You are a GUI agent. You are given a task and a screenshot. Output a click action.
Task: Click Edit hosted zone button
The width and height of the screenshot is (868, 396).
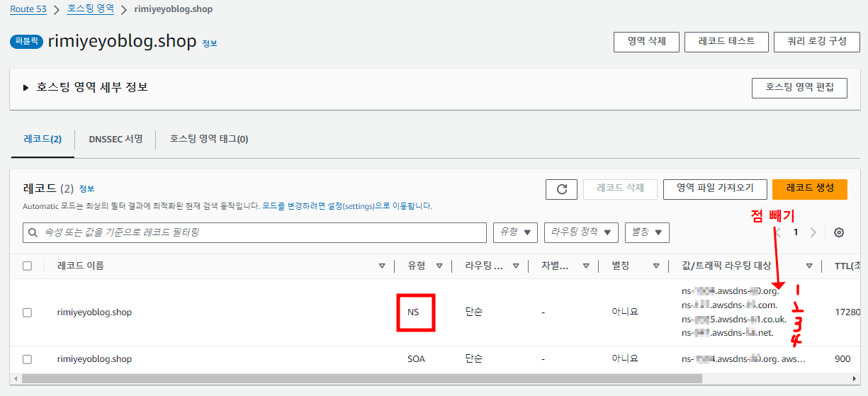pyautogui.click(x=799, y=88)
